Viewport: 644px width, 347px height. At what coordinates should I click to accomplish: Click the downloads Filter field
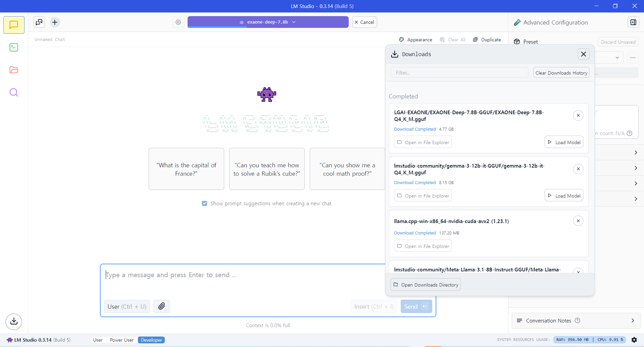(x=459, y=73)
